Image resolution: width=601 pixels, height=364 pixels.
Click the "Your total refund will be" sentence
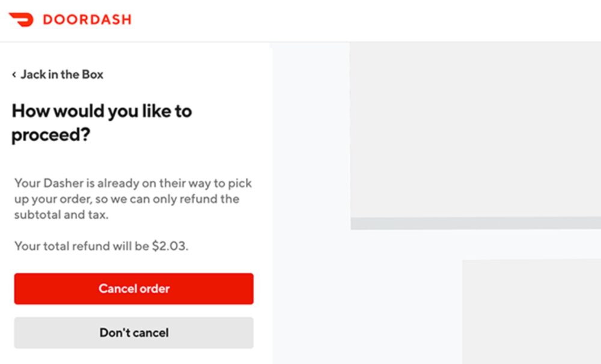(x=81, y=246)
